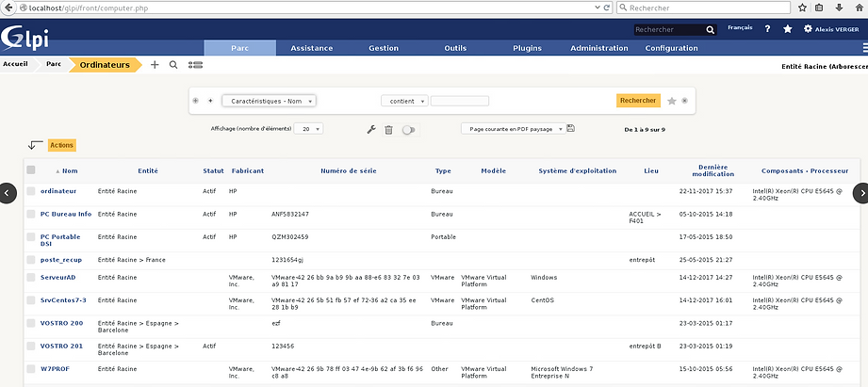Screen dimensions: 868x387
Task: Click the Ordinateurs breadcrumb label
Action: pos(105,65)
